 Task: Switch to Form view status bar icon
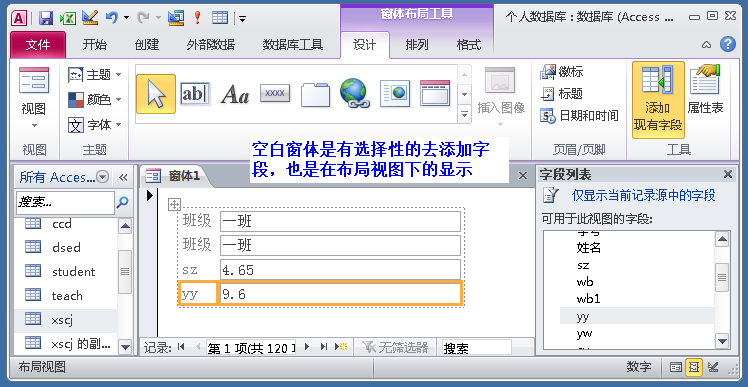[676, 366]
